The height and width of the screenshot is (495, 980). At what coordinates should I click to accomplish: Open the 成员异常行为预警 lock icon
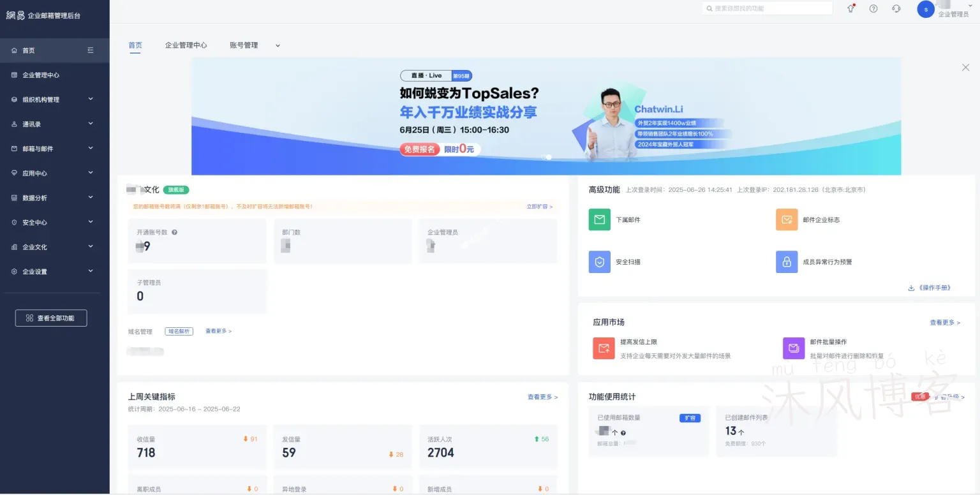pyautogui.click(x=787, y=262)
